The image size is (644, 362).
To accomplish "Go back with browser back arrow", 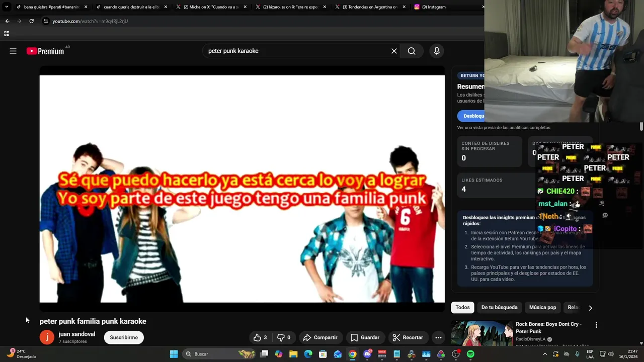I will [7, 21].
